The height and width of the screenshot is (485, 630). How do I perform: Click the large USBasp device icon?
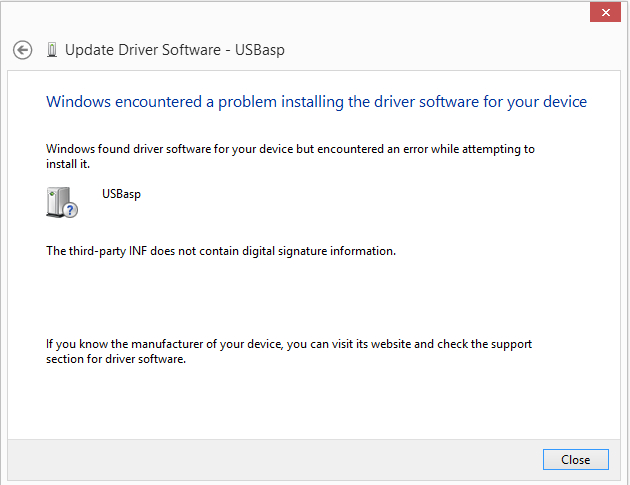tap(62, 202)
